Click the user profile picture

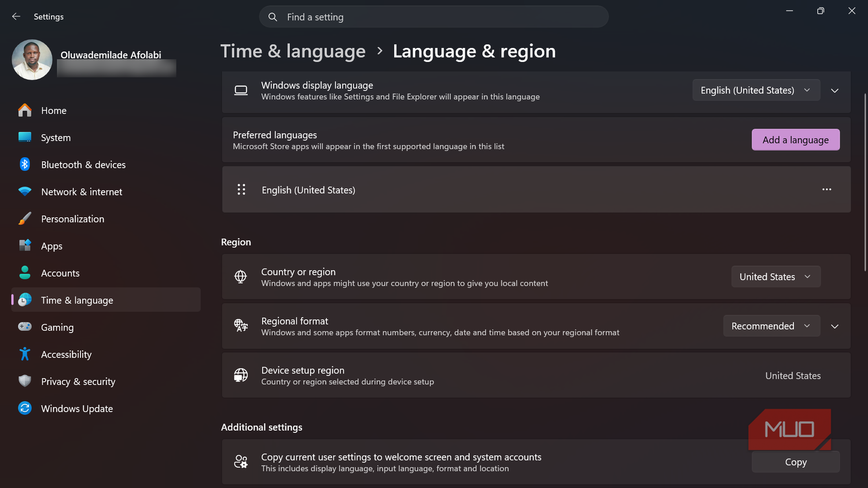click(x=32, y=60)
